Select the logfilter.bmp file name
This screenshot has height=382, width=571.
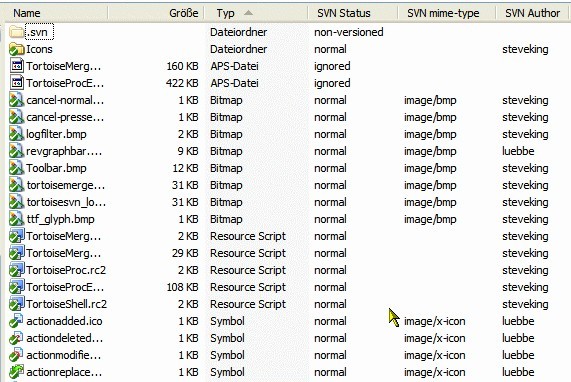coord(56,134)
